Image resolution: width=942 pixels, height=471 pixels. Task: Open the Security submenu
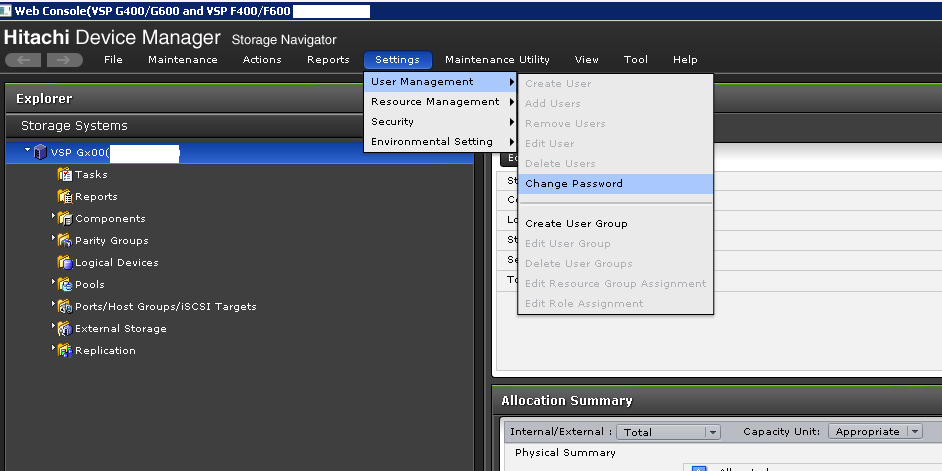(x=440, y=121)
